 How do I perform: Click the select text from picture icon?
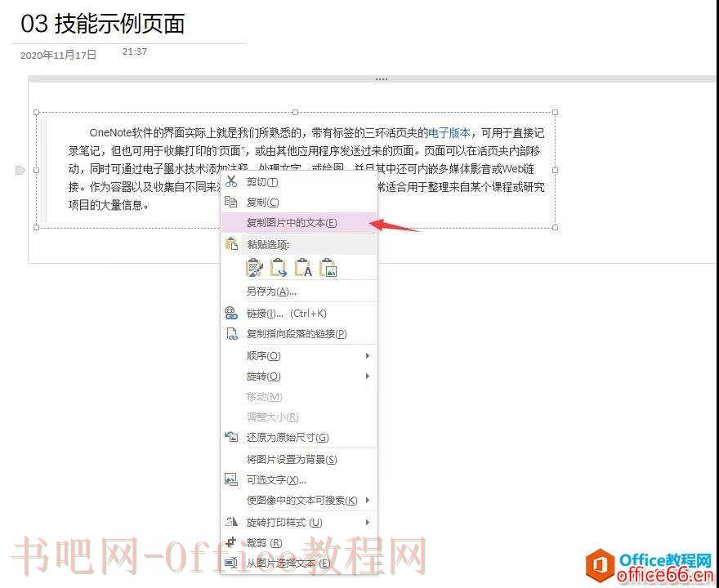click(231, 563)
